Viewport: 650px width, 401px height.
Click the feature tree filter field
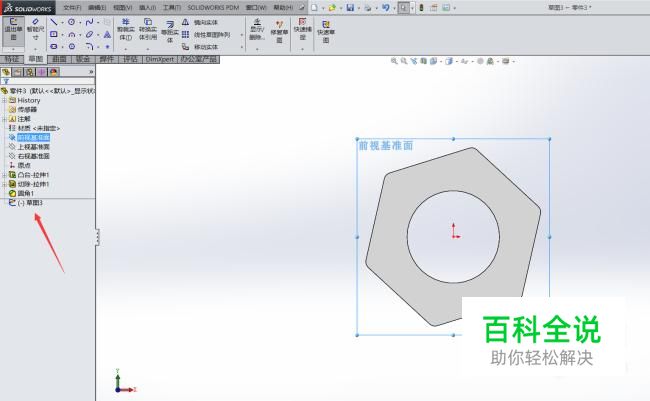click(48, 81)
